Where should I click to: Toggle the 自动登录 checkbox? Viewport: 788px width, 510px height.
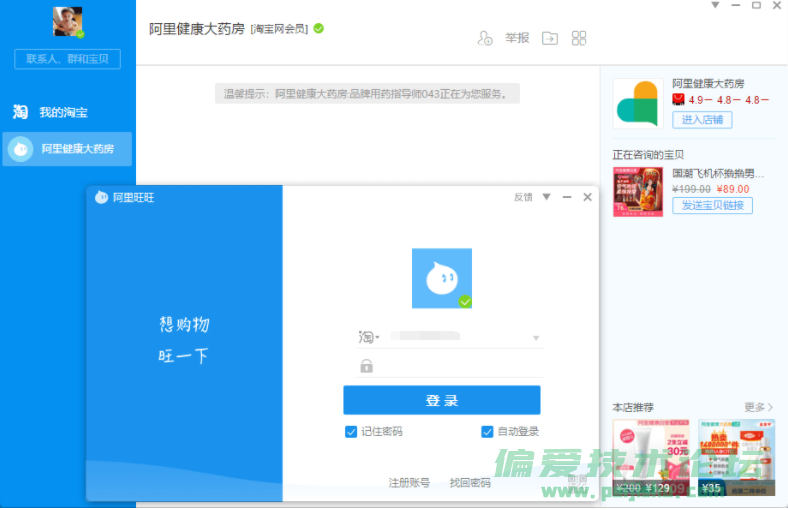[487, 432]
